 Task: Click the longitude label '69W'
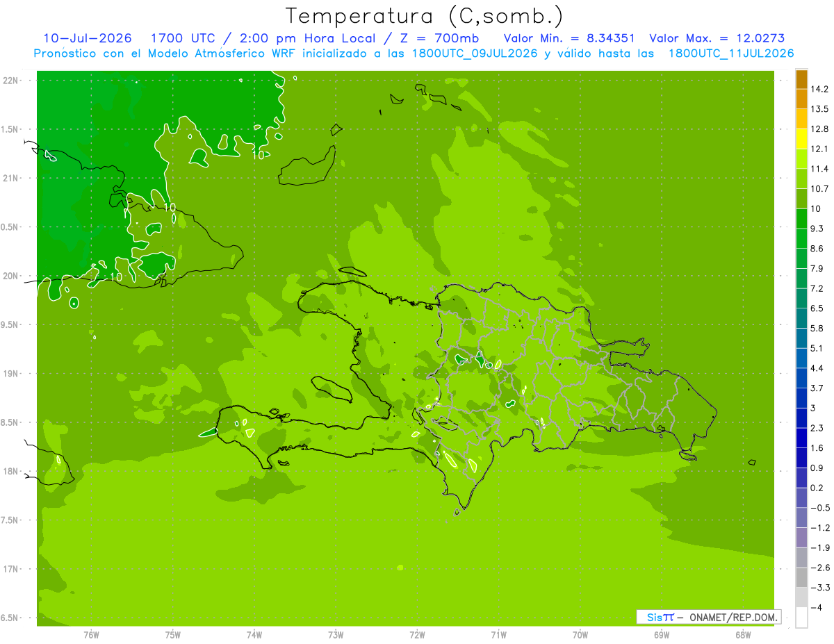click(x=661, y=634)
